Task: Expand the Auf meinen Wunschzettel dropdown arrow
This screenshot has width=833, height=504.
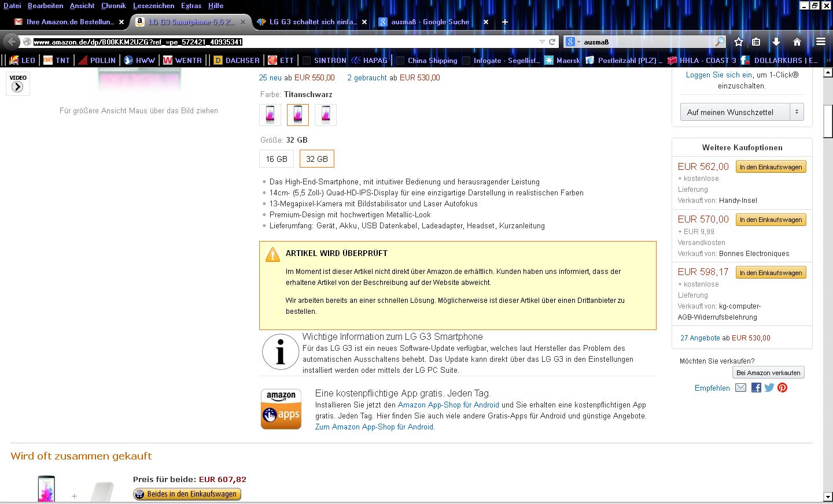Action: (x=797, y=112)
